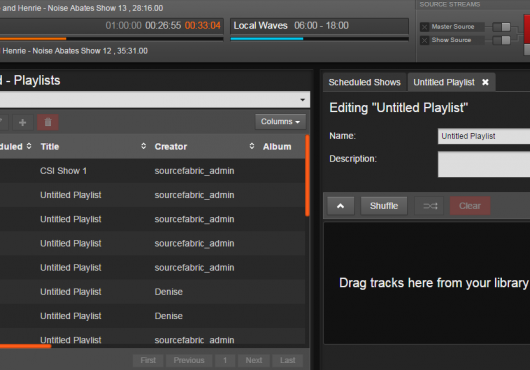This screenshot has height=370, width=530.
Task: Click the Shuffle button
Action: (384, 206)
